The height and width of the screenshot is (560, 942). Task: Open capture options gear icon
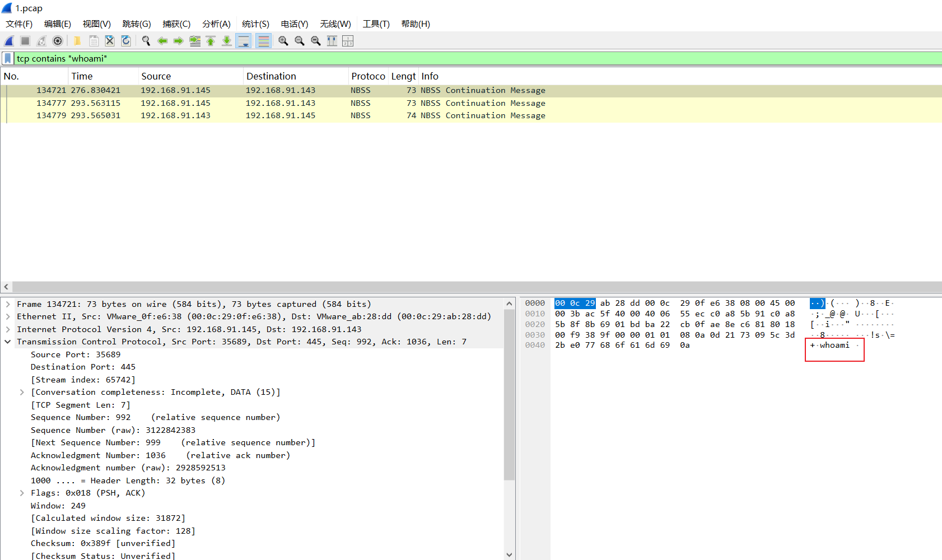pyautogui.click(x=58, y=41)
